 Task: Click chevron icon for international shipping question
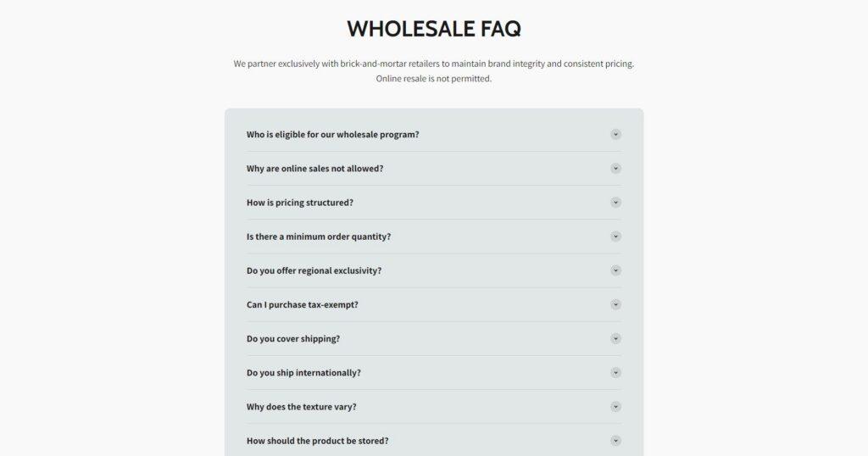[615, 372]
